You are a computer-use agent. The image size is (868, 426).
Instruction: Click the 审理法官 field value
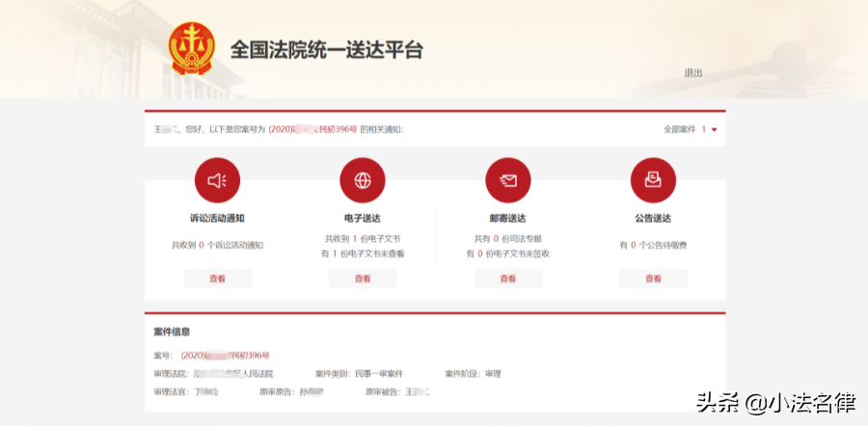coord(205,392)
